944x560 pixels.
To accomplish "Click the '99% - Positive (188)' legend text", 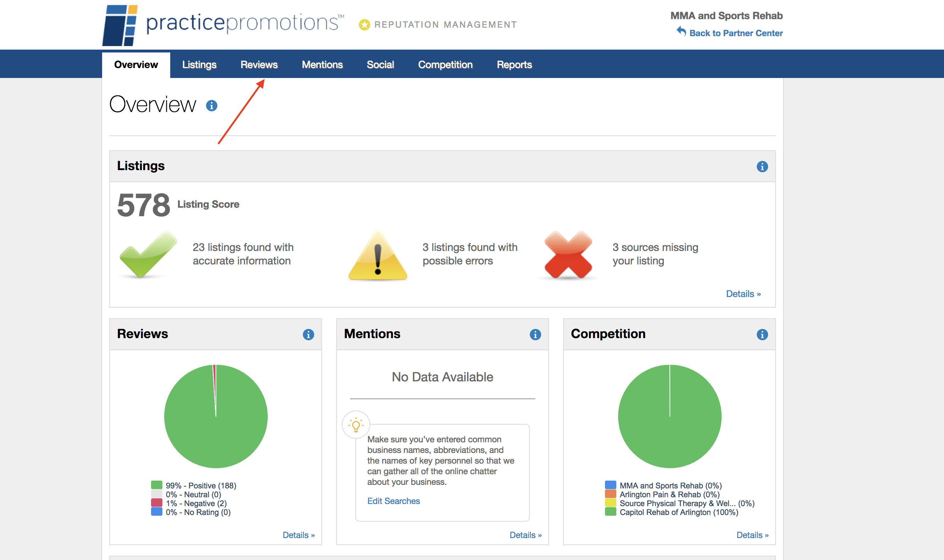I will [201, 486].
